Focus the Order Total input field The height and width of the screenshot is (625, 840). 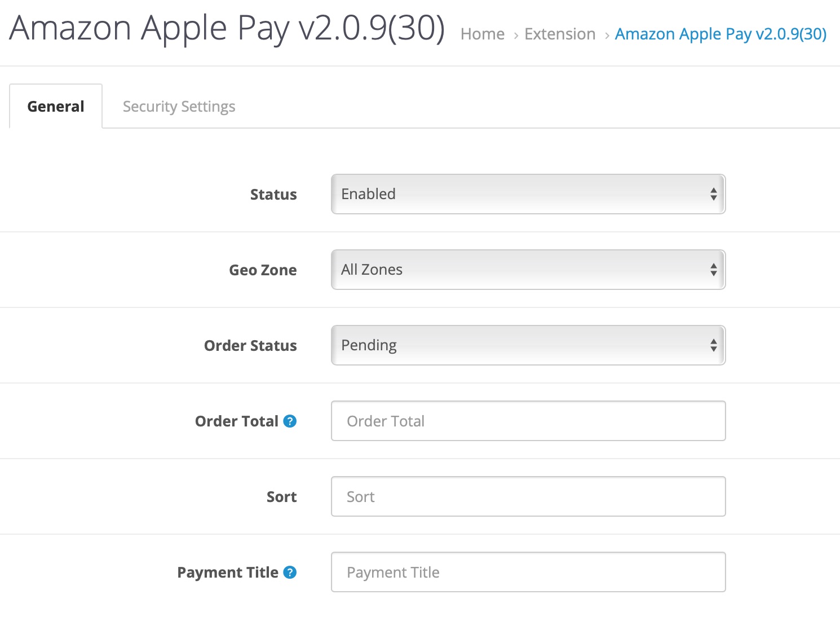pyautogui.click(x=528, y=421)
